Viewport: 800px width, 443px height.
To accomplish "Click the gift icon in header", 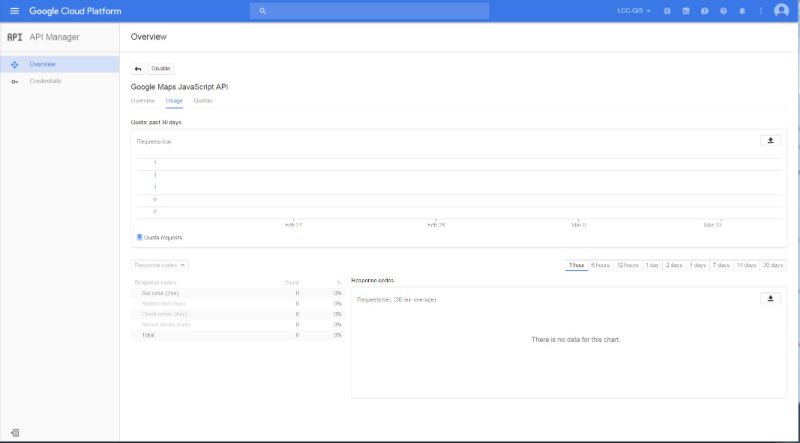I will tap(667, 11).
